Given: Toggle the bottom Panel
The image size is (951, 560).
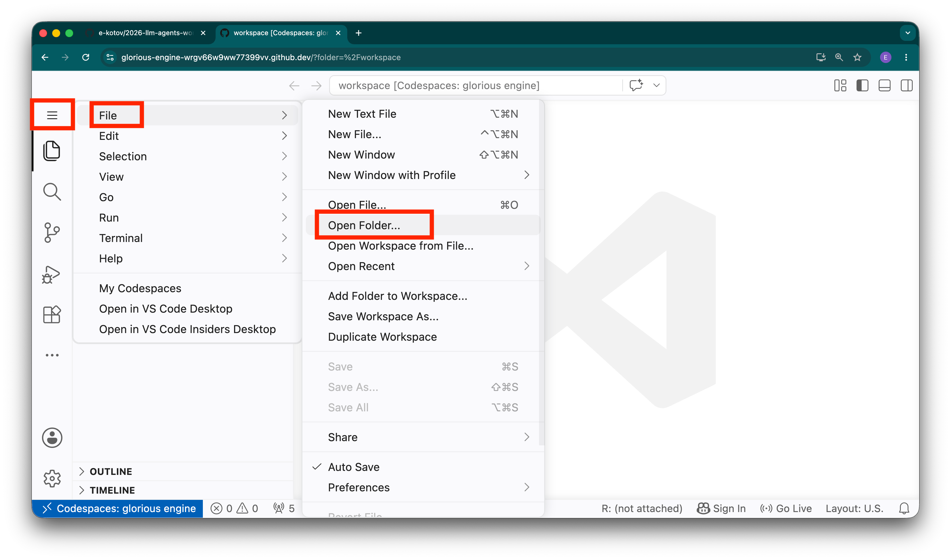Looking at the screenshot, I should pyautogui.click(x=884, y=86).
